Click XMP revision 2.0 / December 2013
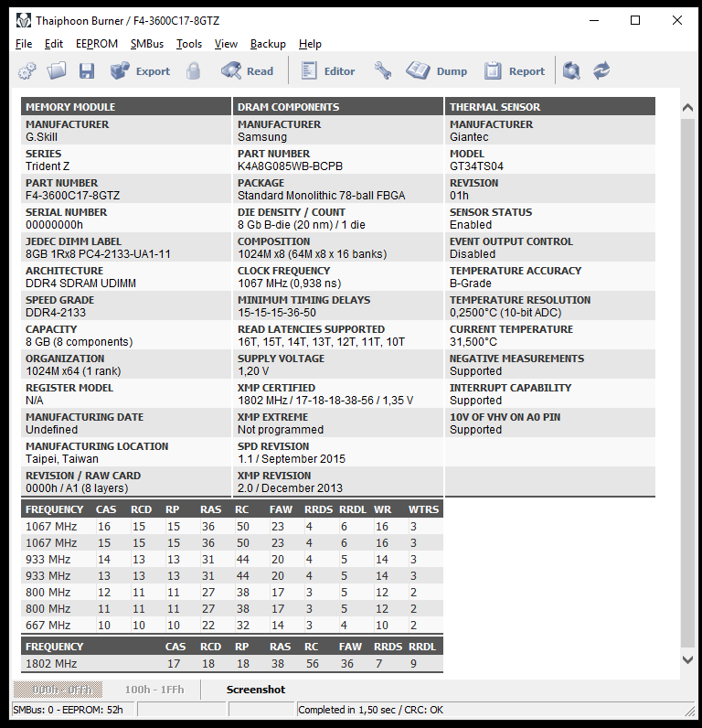The width and height of the screenshot is (702, 728). (x=290, y=488)
